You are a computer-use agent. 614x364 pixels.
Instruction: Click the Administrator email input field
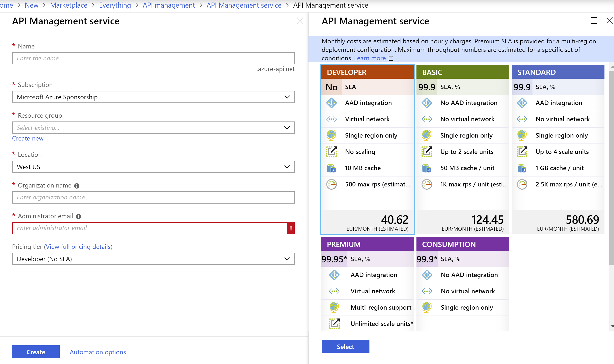[x=153, y=227]
